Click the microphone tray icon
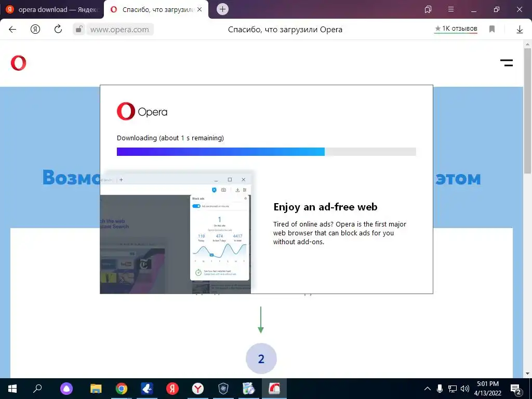 click(440, 389)
